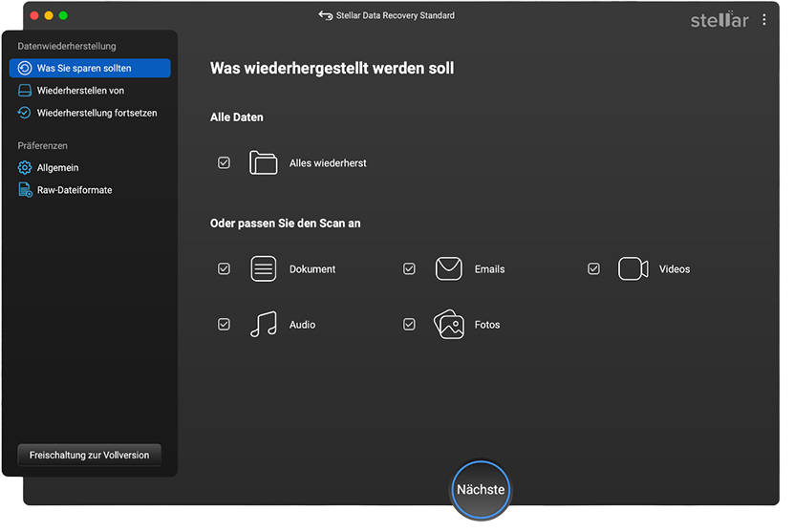The width and height of the screenshot is (794, 532).
Task: Click the back arrow icon in title bar
Action: 325,16
